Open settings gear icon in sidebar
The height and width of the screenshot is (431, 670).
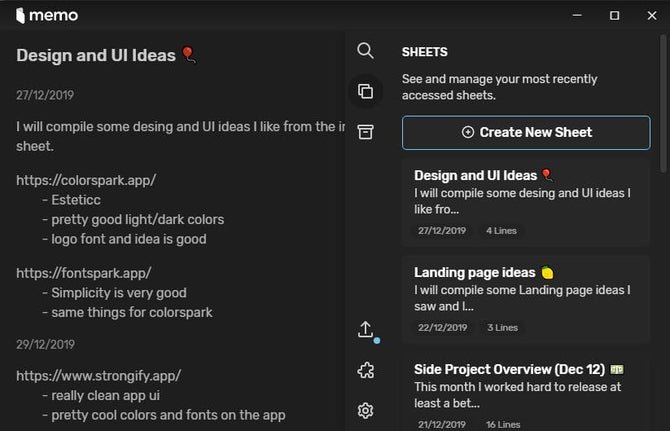coord(365,410)
